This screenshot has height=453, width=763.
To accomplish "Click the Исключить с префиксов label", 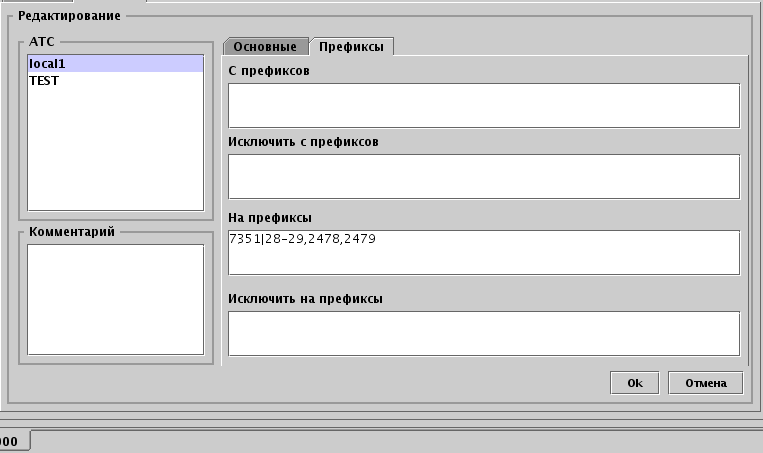I will pos(303,142).
